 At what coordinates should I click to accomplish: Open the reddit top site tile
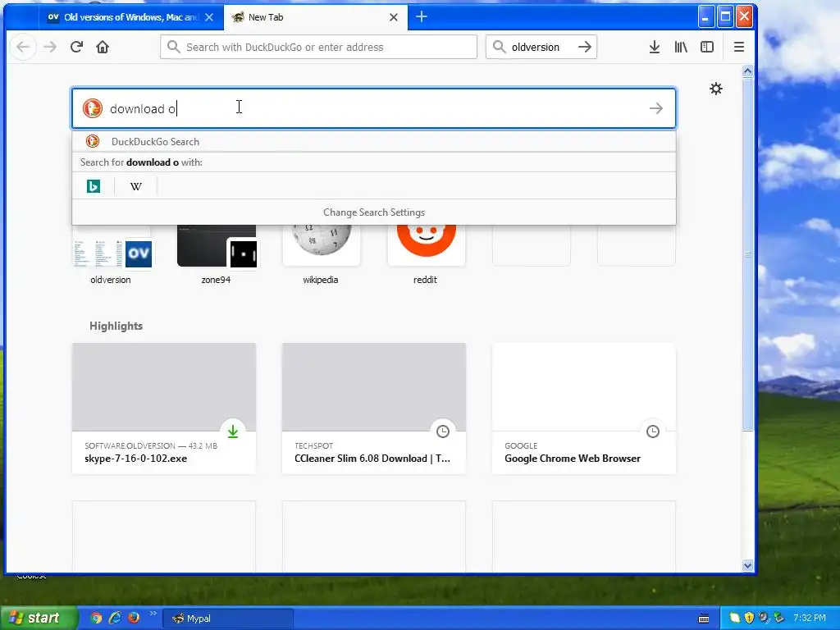pos(427,254)
